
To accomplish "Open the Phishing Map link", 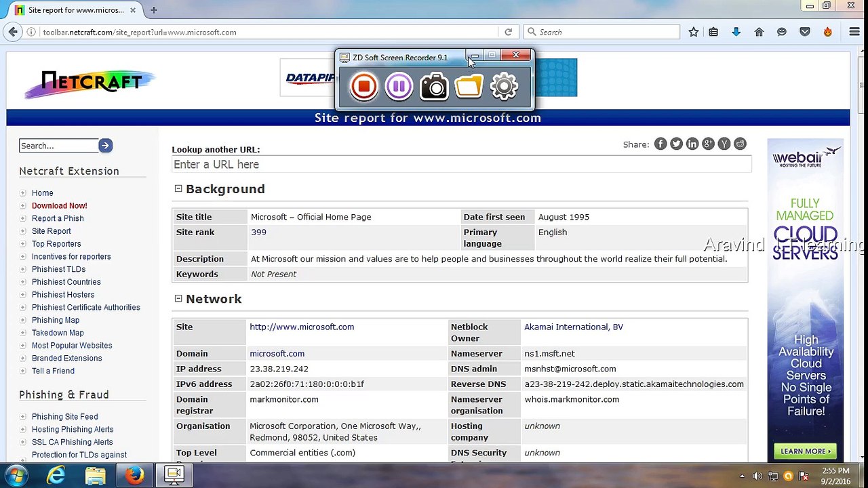I will 56,320.
